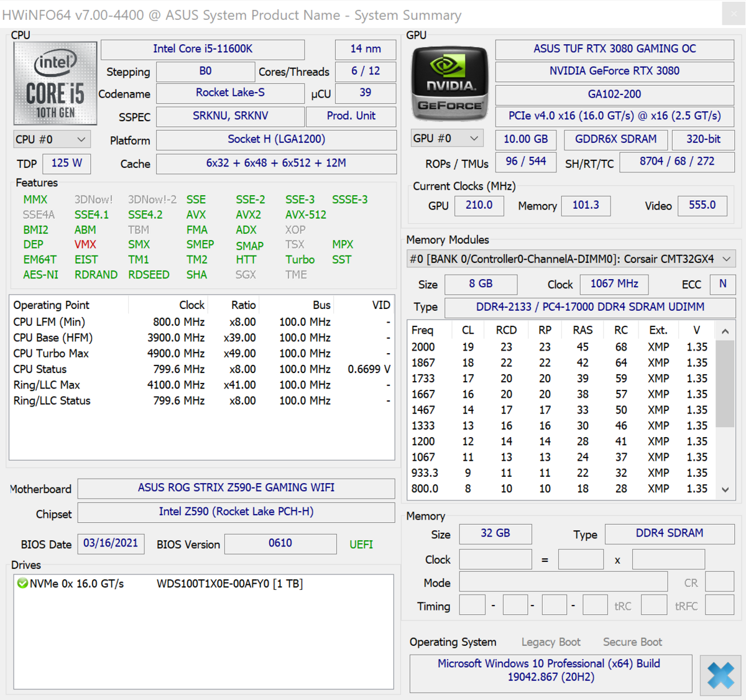This screenshot has width=746, height=700.
Task: Click the red VMX feature label
Action: 85,245
